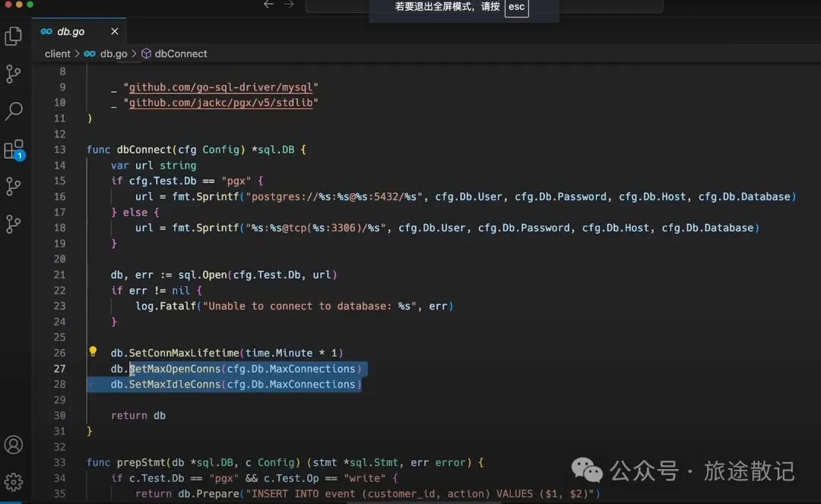Open the Source Control panel
Screen dimensions: 821x504
click(x=14, y=74)
